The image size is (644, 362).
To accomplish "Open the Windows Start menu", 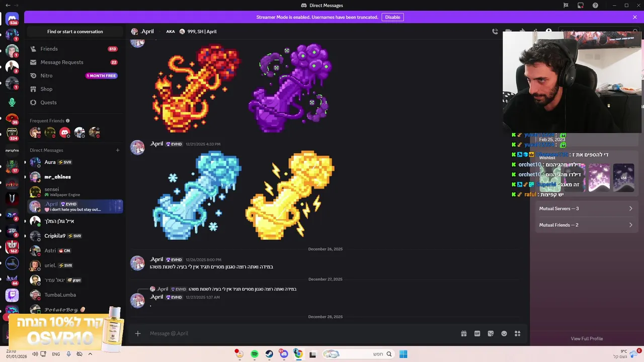I will [x=403, y=354].
